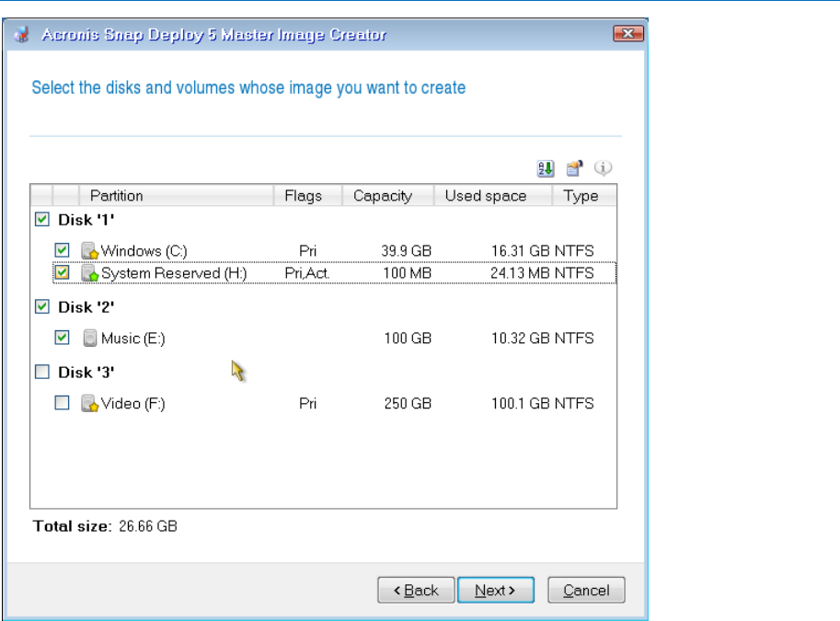
Task: Cancel the image creation wizard
Action: pos(586,590)
